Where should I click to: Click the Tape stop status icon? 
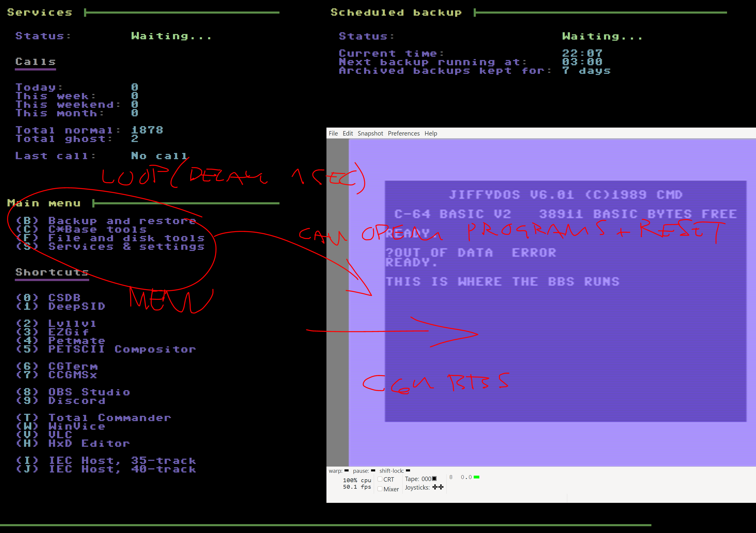pos(434,479)
